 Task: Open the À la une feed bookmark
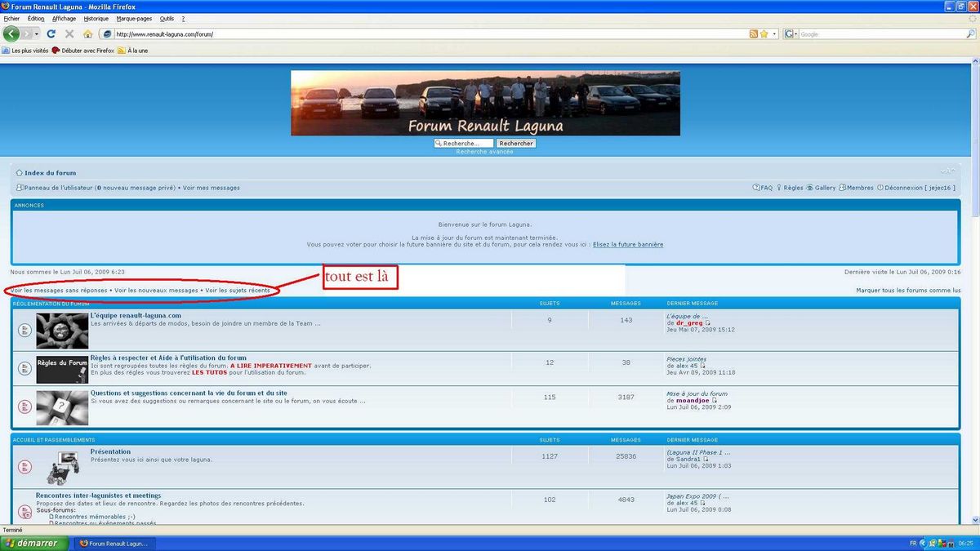pyautogui.click(x=132, y=51)
